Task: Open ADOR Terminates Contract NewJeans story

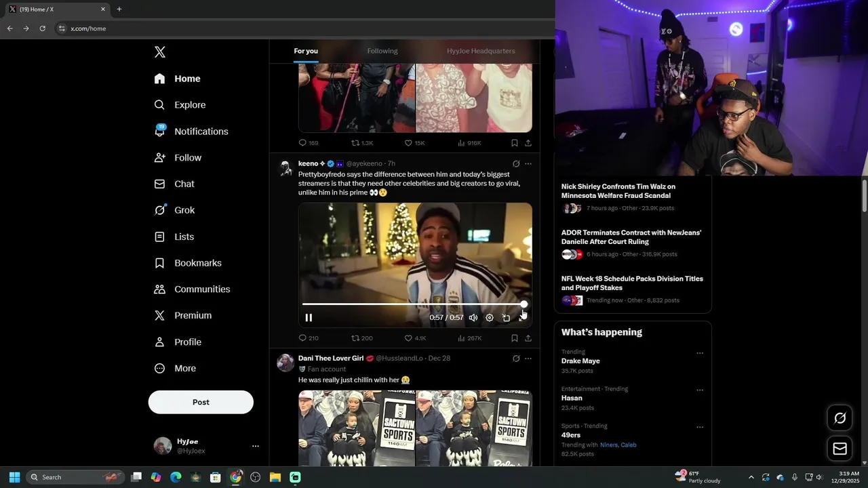Action: point(633,243)
